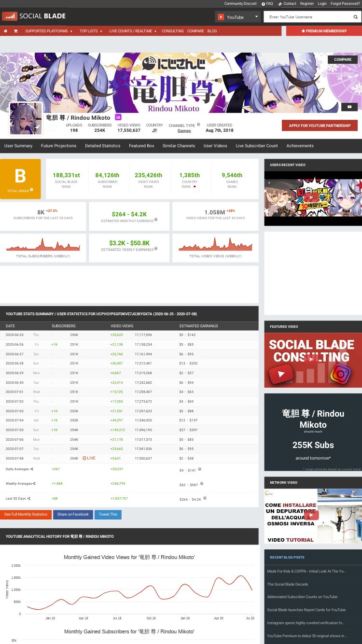Click the channel avatar thumbnail
The image size is (362, 644).
(x=26, y=119)
